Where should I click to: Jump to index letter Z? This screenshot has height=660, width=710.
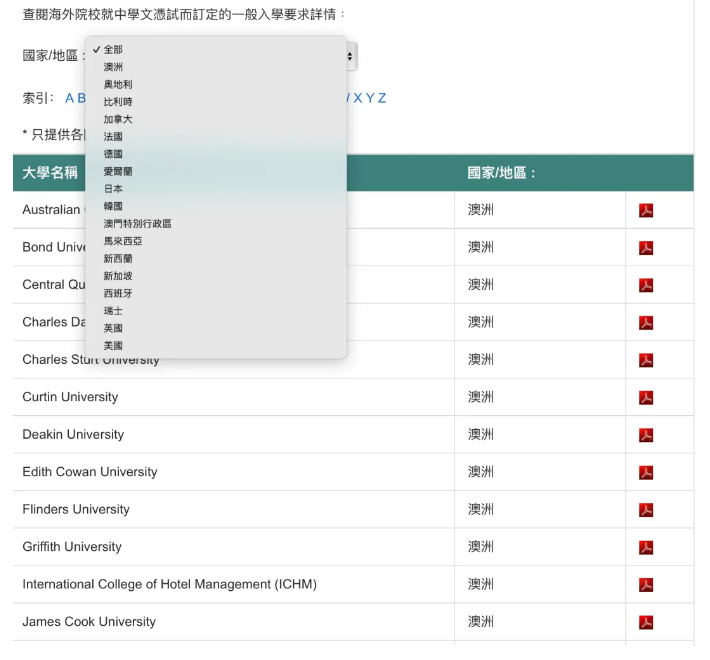382,98
